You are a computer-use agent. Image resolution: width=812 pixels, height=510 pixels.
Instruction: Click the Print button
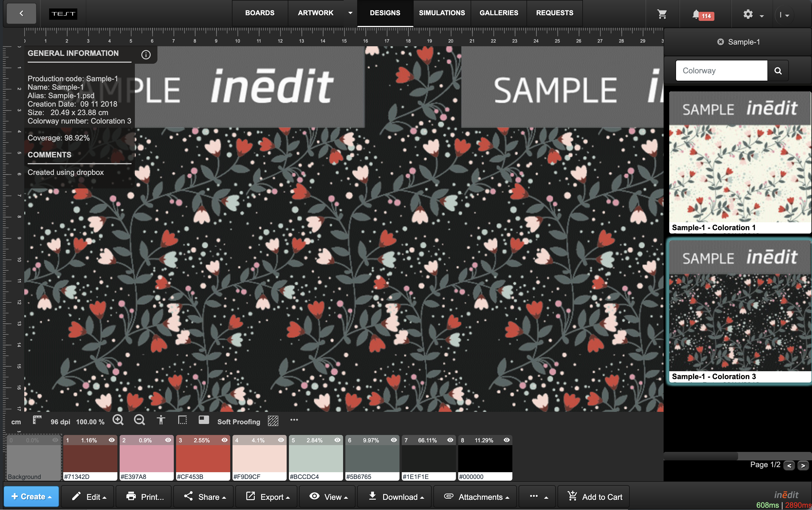tap(145, 496)
